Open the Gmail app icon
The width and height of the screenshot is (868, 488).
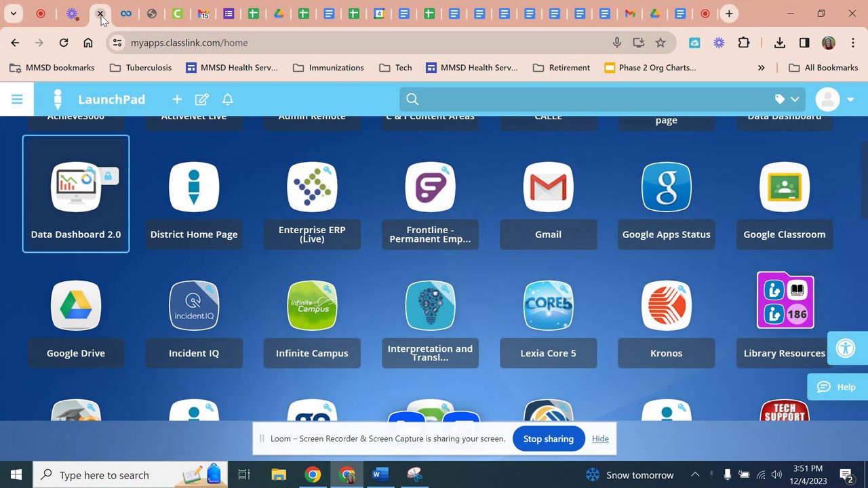[x=548, y=187]
